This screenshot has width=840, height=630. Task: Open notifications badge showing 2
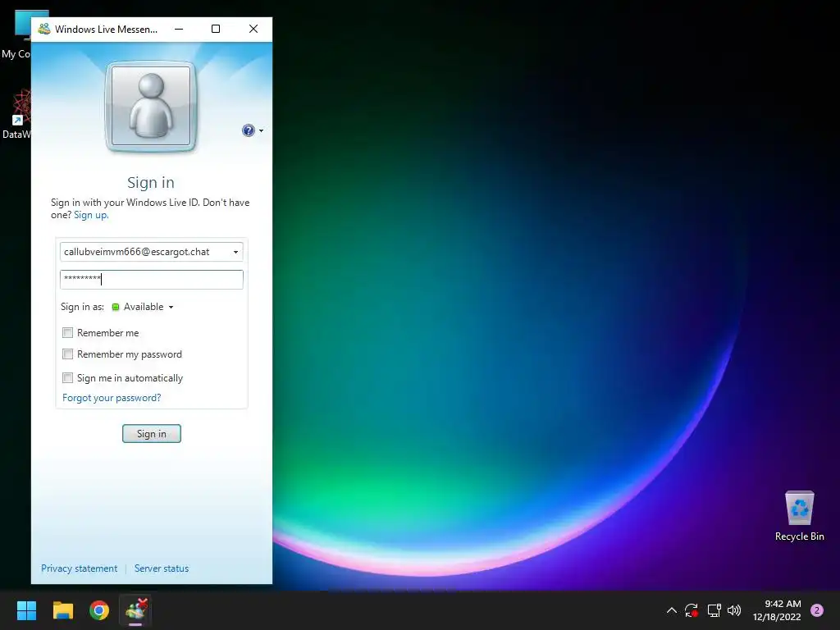tap(817, 610)
